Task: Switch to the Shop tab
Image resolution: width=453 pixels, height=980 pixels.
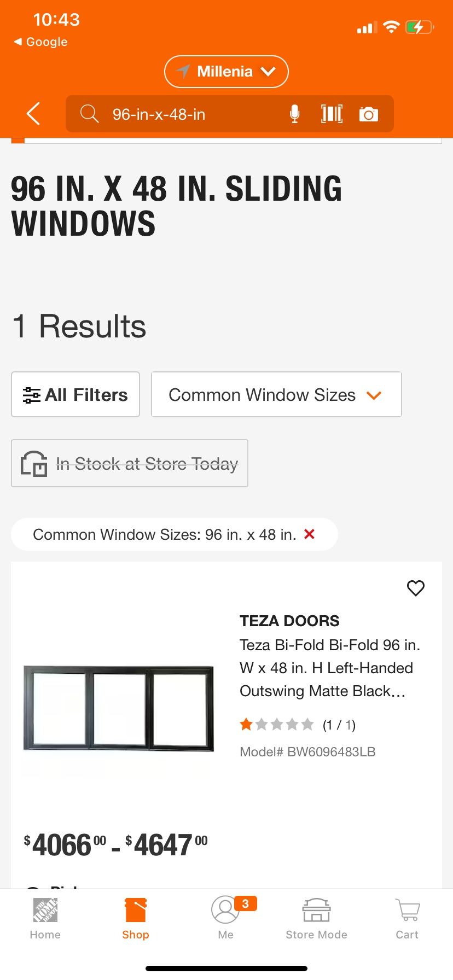Action: pyautogui.click(x=136, y=918)
